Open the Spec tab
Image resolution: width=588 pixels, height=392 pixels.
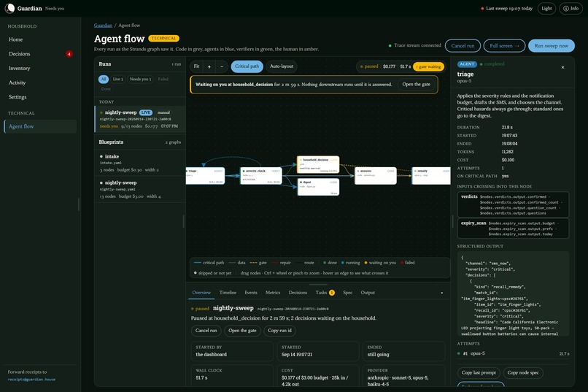[x=348, y=293]
